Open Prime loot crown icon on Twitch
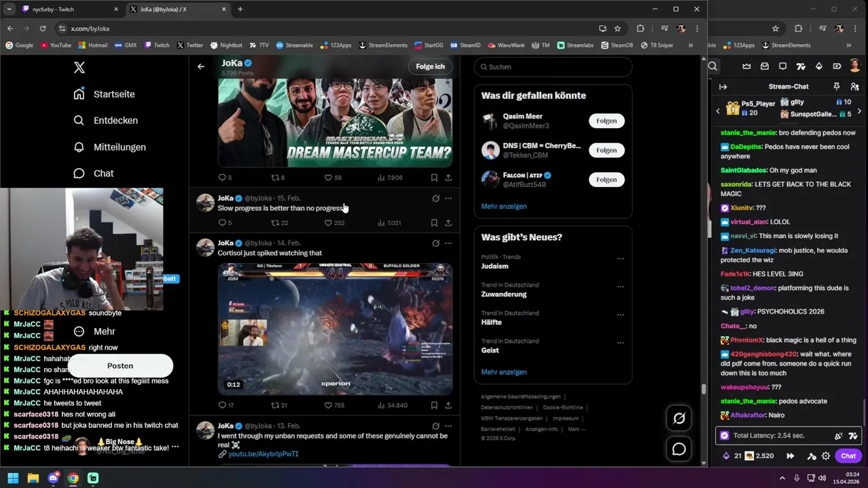This screenshot has height=488, width=868. point(747,66)
